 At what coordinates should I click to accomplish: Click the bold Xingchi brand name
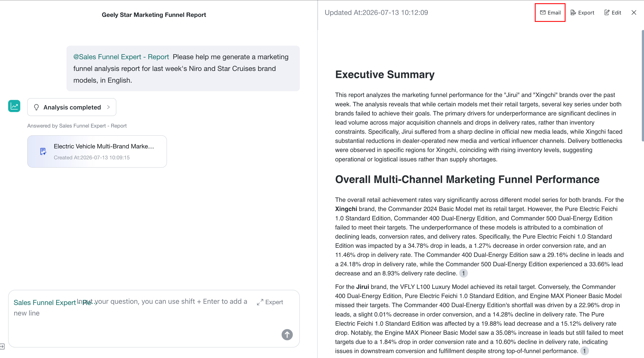[346, 209]
